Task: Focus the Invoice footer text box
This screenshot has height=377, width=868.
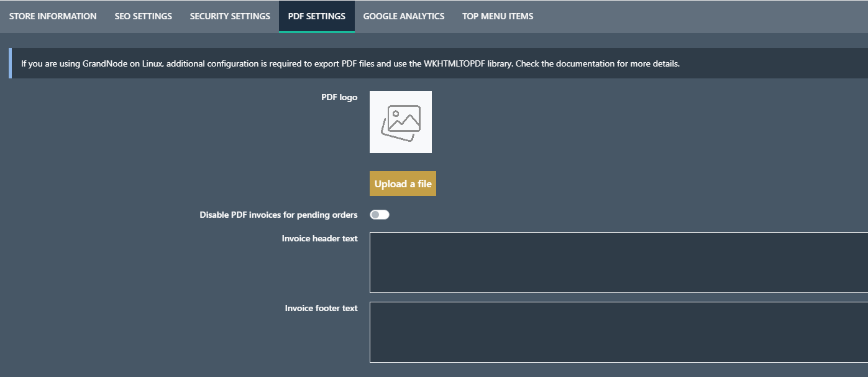Action: click(619, 332)
